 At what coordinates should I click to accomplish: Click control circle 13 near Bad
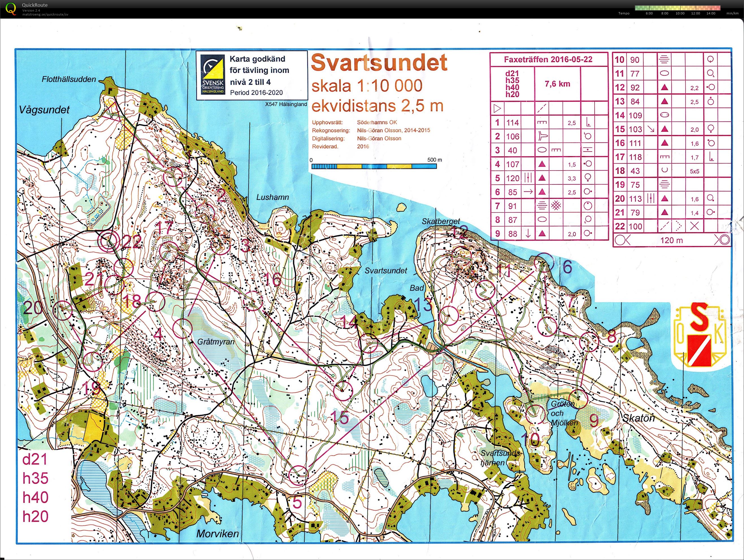(449, 316)
